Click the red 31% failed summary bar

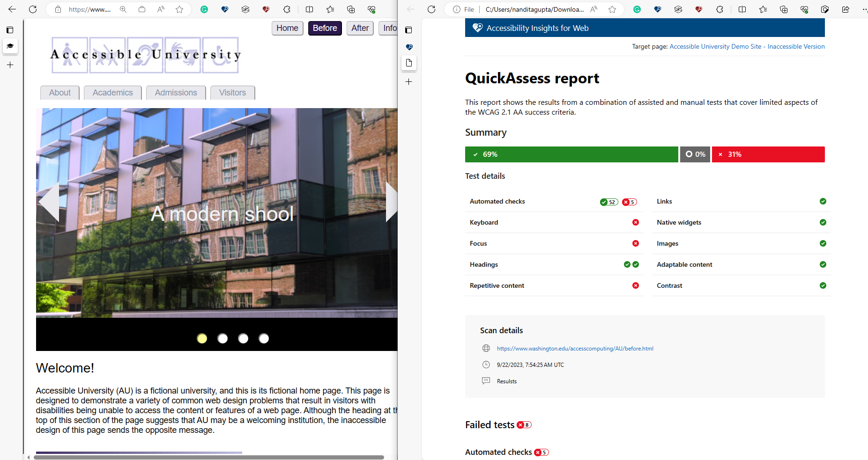[768, 154]
